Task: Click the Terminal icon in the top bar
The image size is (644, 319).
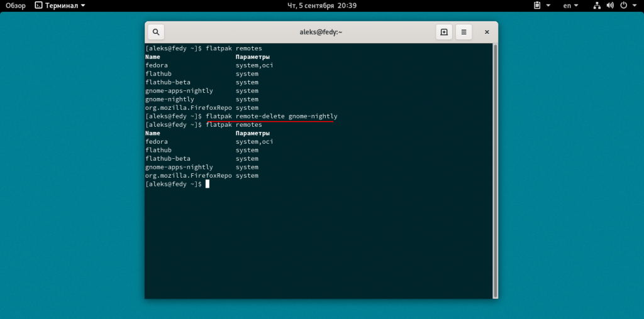Action: [39, 6]
